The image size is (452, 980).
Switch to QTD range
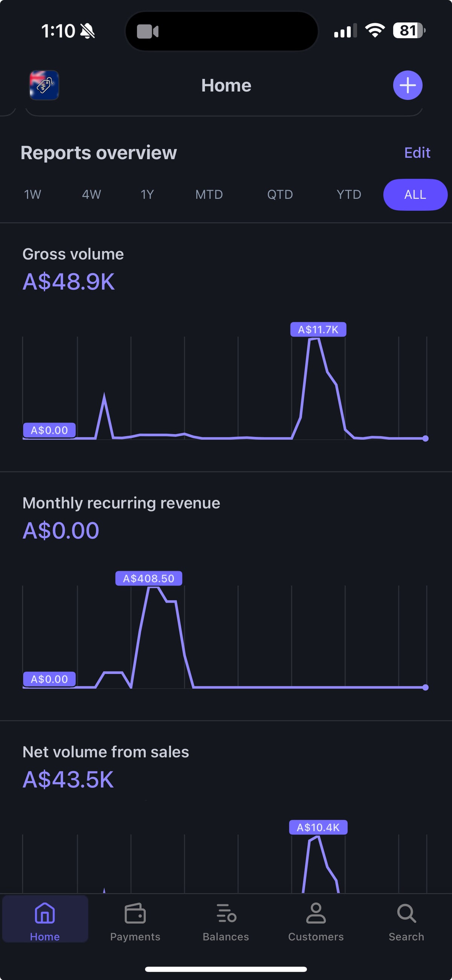[280, 195]
